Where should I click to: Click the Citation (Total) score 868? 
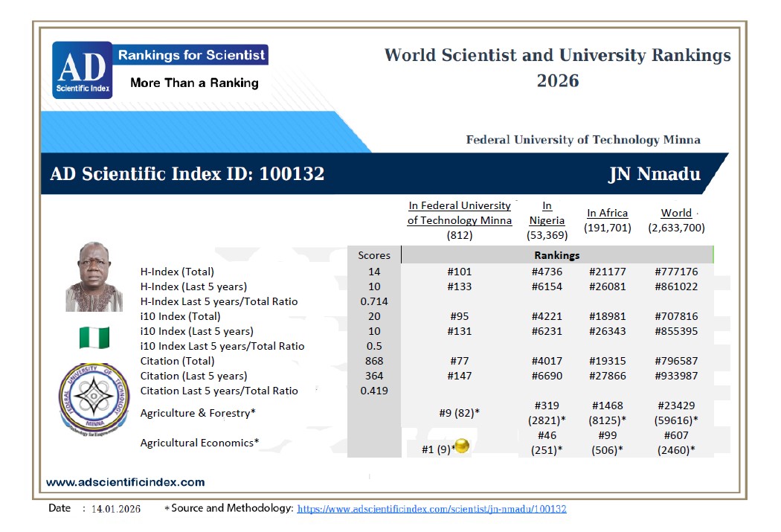[x=374, y=361]
